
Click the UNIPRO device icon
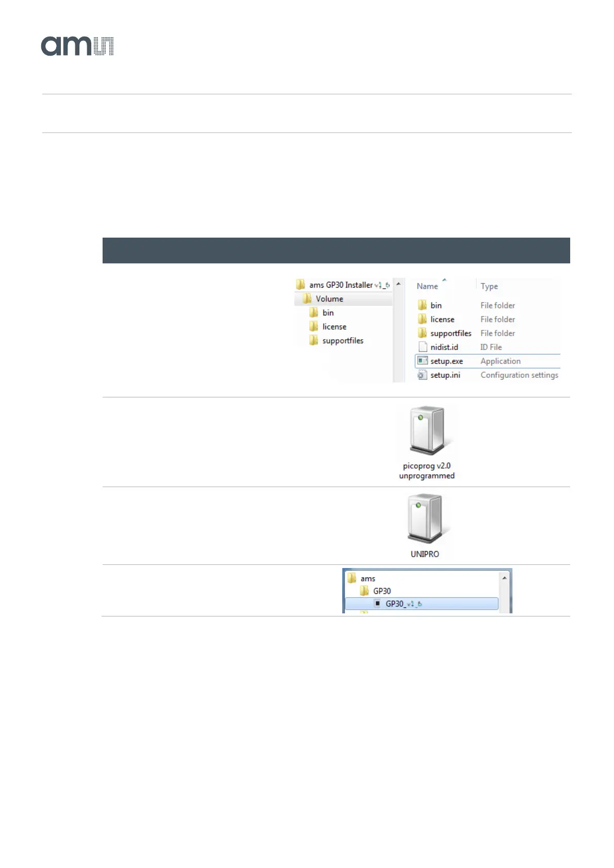click(425, 520)
